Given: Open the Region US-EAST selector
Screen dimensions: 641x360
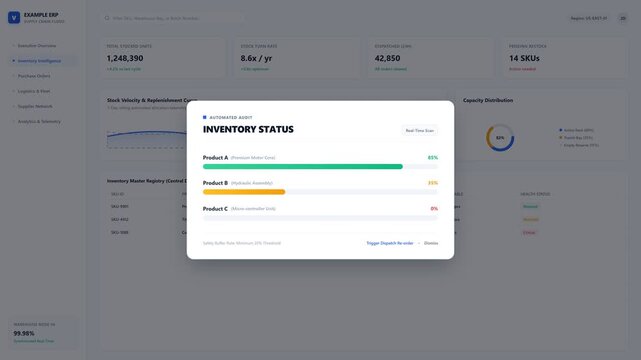Looking at the screenshot, I should click(x=589, y=18).
